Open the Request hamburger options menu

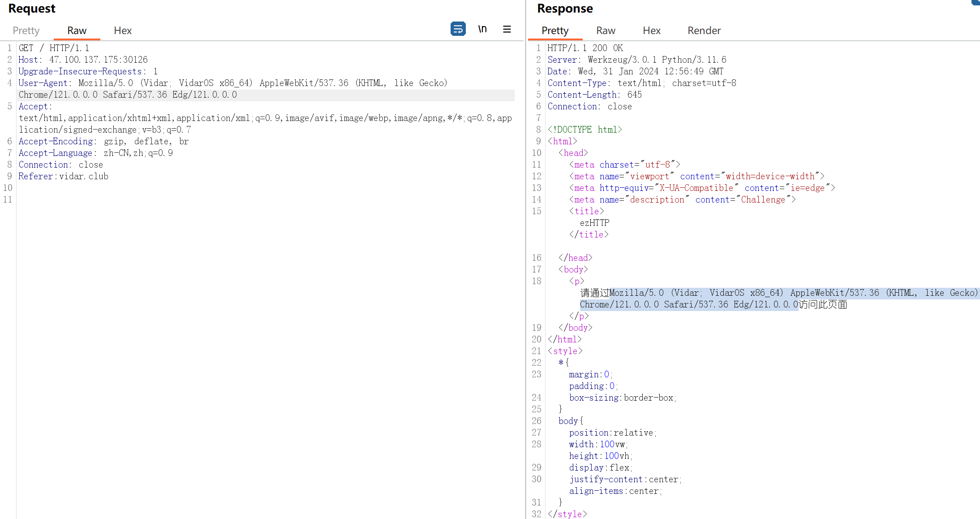click(x=507, y=29)
